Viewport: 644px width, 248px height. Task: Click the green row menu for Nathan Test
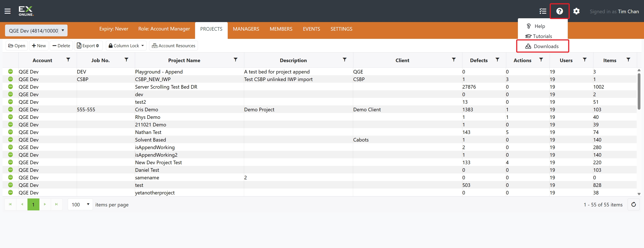[x=10, y=132]
